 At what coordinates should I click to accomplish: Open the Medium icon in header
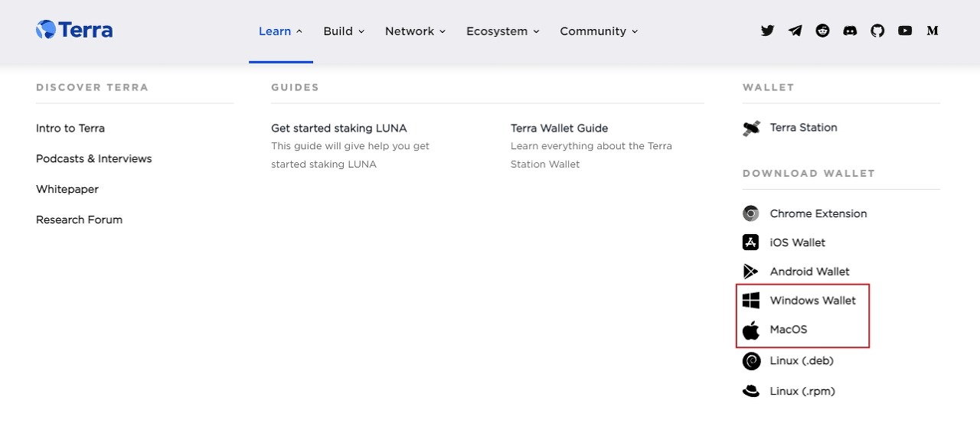(x=933, y=31)
